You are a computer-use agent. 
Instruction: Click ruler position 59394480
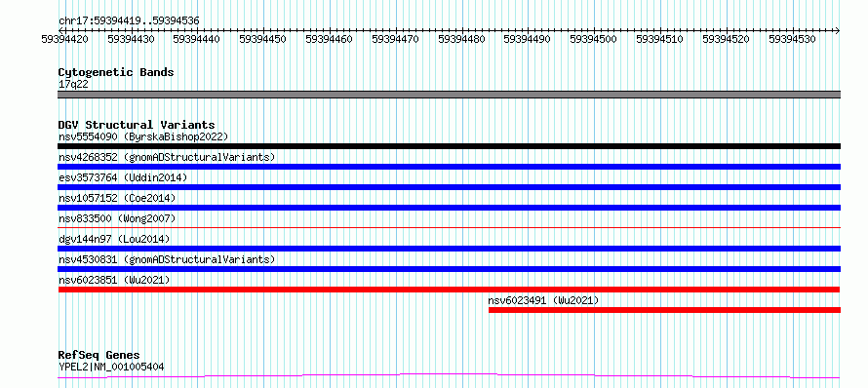point(461,39)
